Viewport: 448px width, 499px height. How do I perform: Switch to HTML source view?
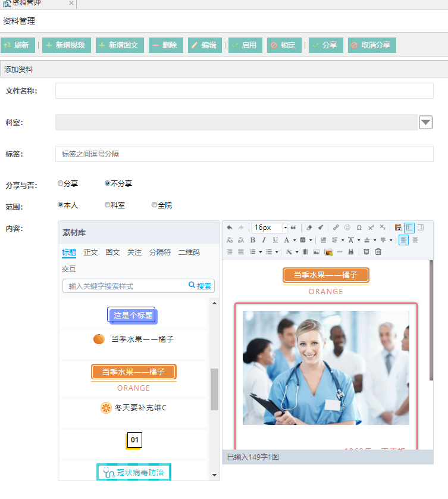(366, 252)
